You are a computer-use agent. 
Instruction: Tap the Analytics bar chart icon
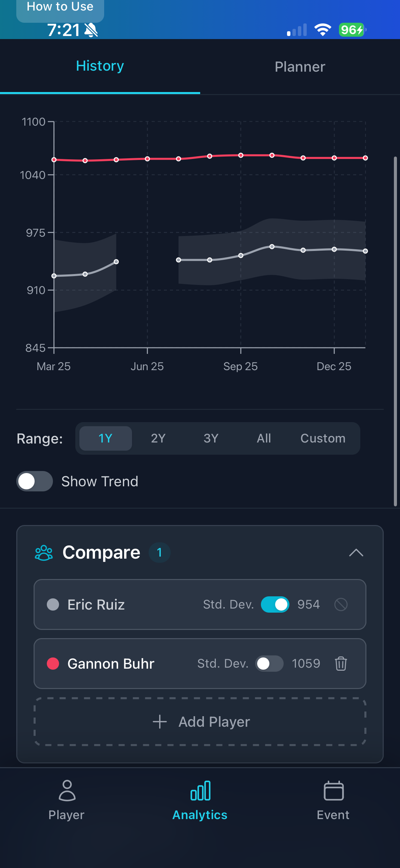pos(200,790)
